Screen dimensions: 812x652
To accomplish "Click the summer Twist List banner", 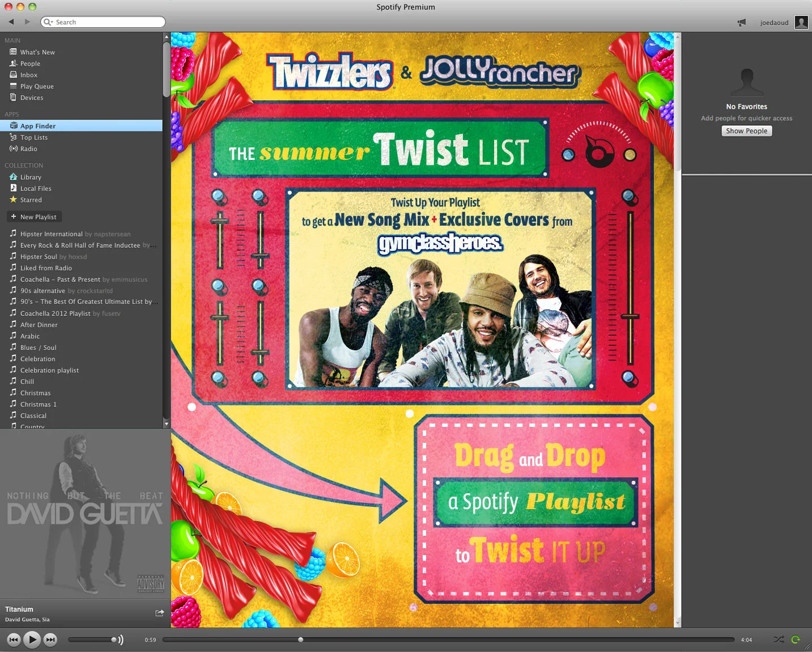I will (380, 149).
